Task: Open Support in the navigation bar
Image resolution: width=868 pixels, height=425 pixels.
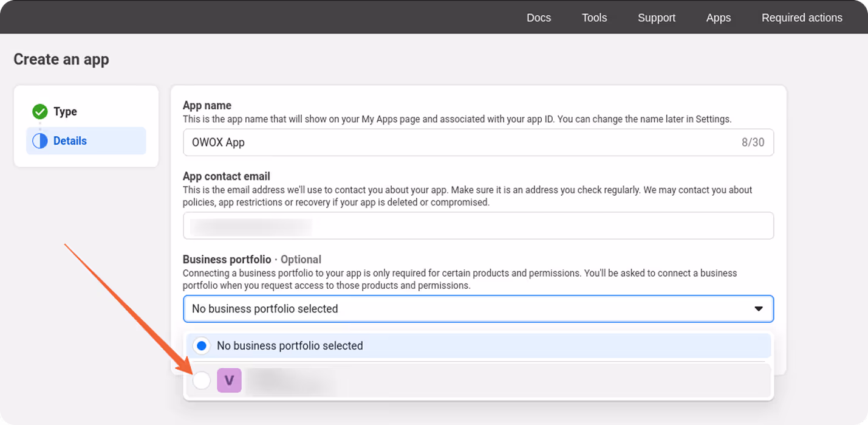Action: click(656, 18)
